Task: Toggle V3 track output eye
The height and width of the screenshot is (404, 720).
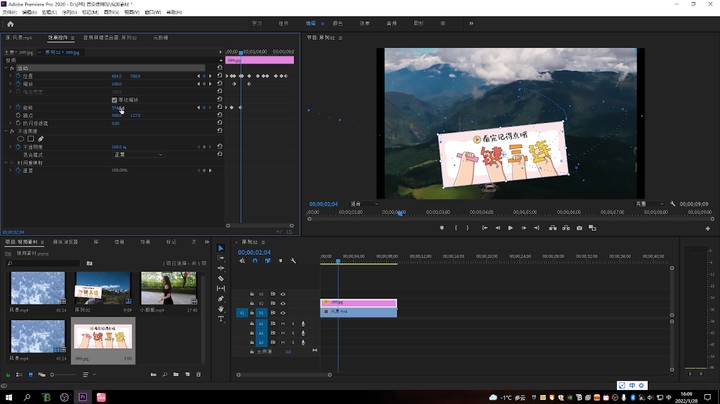Action: tap(283, 294)
